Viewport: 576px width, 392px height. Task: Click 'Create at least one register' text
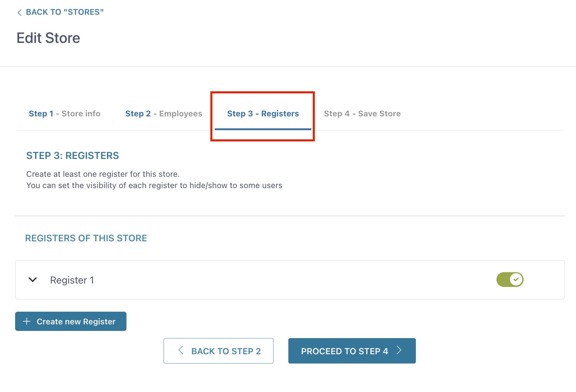coord(103,174)
